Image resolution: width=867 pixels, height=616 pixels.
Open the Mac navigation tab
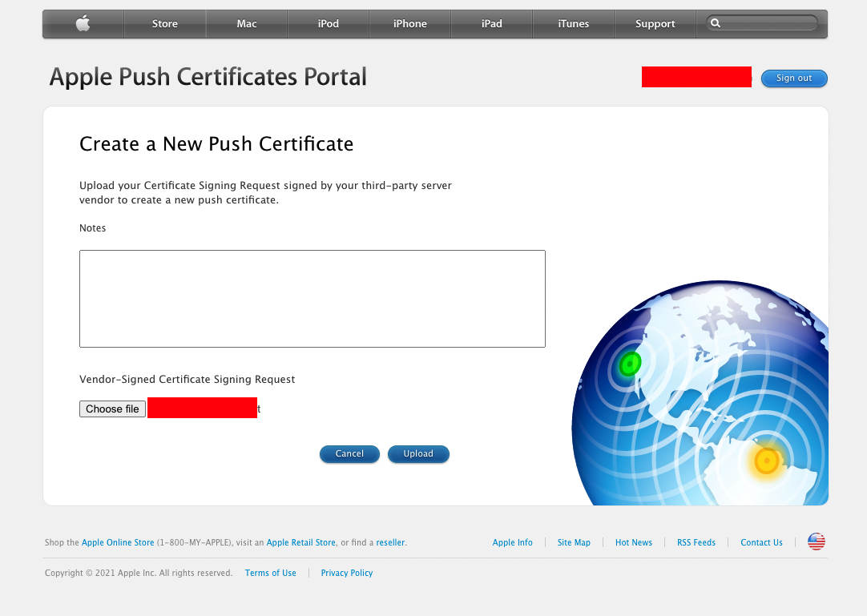(x=247, y=24)
